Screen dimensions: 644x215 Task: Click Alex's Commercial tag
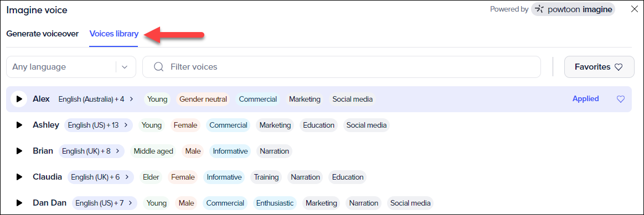click(258, 99)
